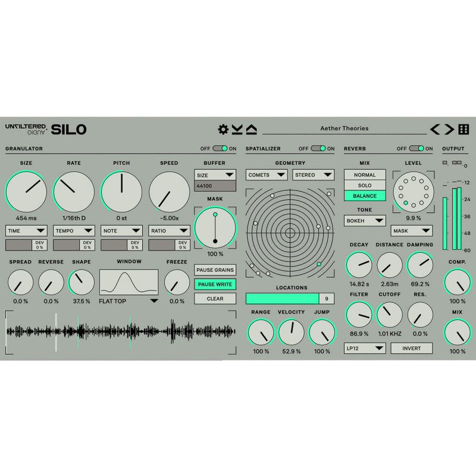
Task: Open the buffer SIZE dropdown
Action: (x=215, y=175)
